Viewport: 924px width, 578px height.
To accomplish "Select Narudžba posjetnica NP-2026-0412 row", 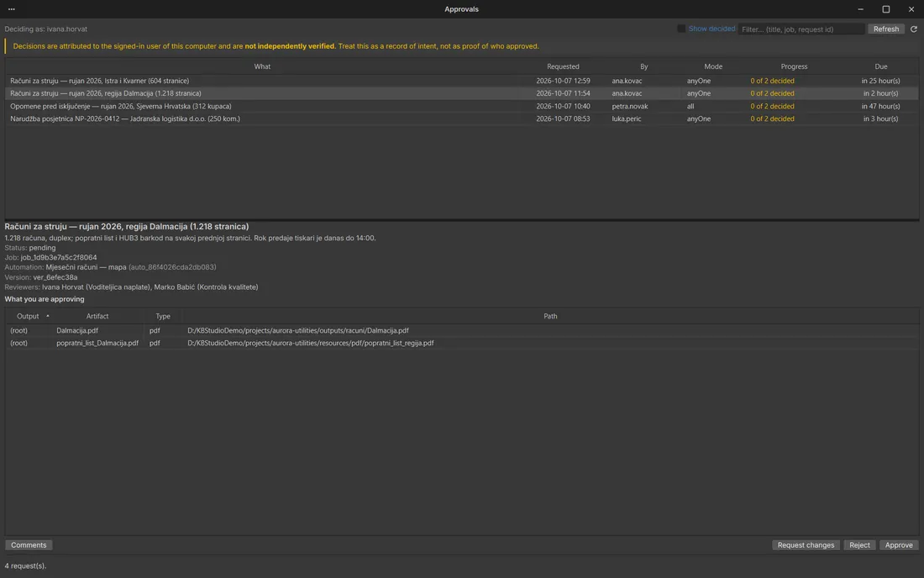I will point(462,118).
